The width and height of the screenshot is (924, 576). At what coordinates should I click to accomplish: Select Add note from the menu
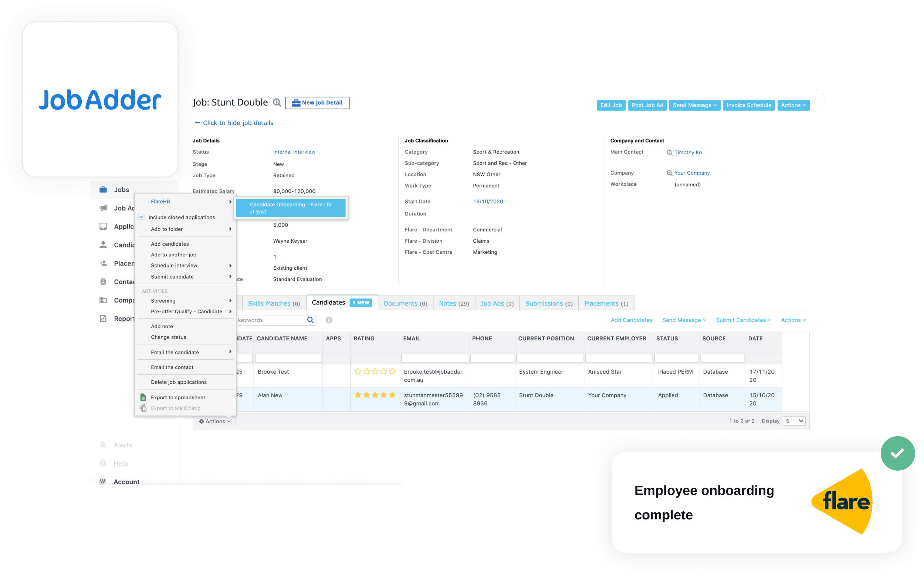162,326
